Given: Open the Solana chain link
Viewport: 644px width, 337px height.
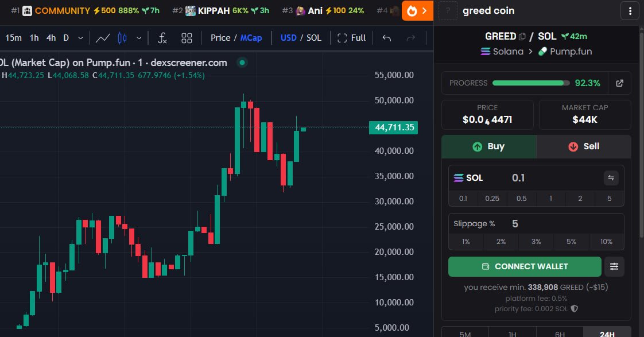Looking at the screenshot, I should [x=502, y=52].
